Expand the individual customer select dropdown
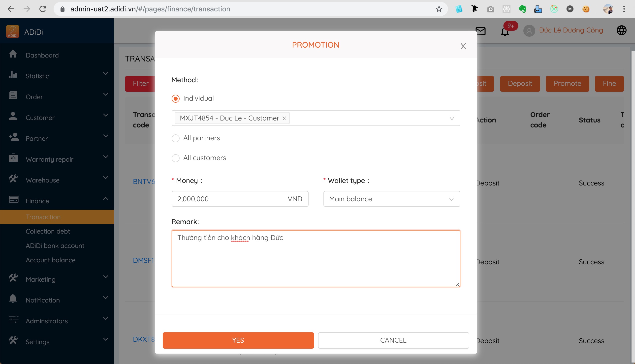Viewport: 635px width, 364px height. coord(451,118)
